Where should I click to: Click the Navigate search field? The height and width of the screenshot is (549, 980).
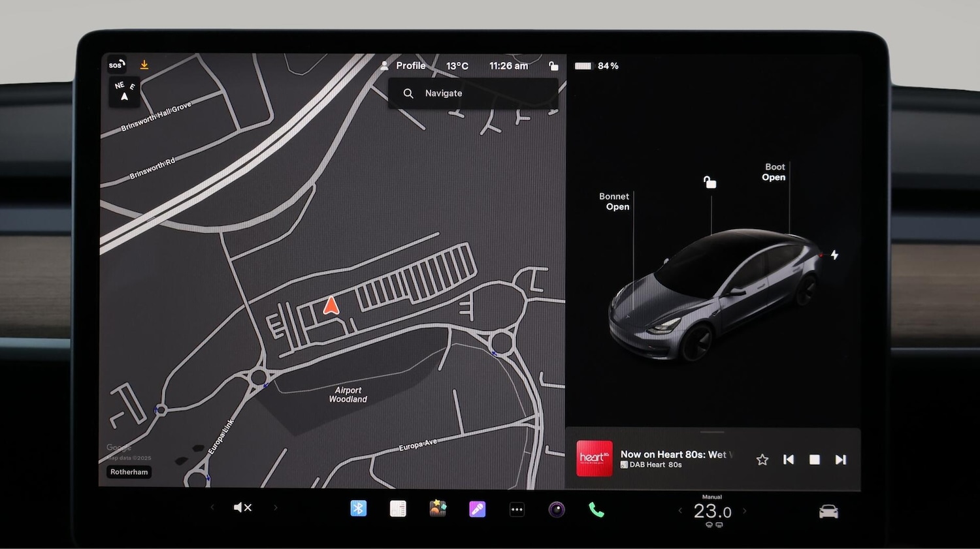473,93
